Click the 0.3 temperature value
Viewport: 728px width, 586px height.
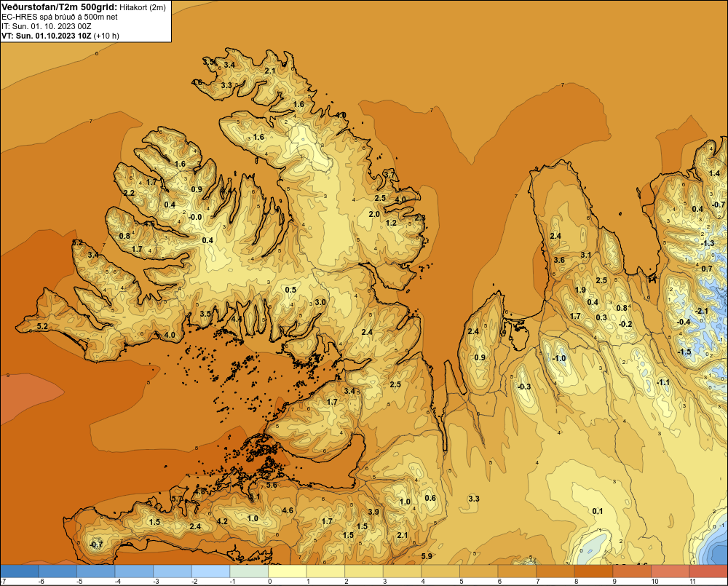pos(601,317)
